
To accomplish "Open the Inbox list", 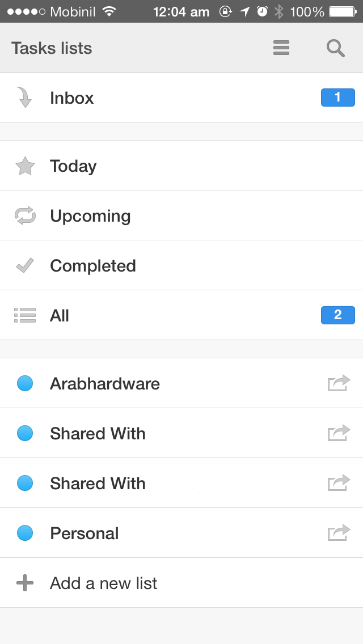I will (181, 98).
